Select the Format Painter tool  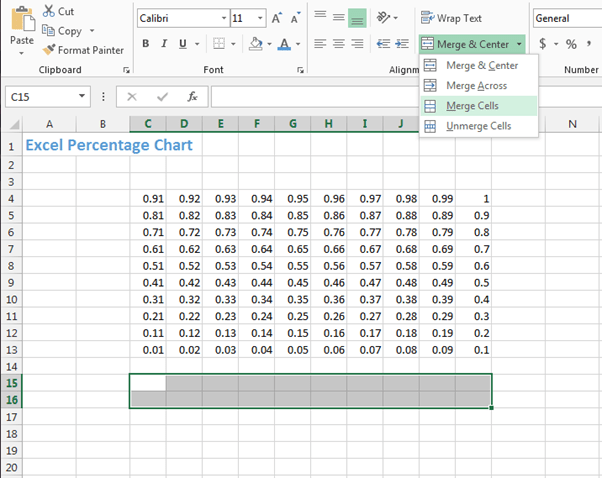point(49,50)
